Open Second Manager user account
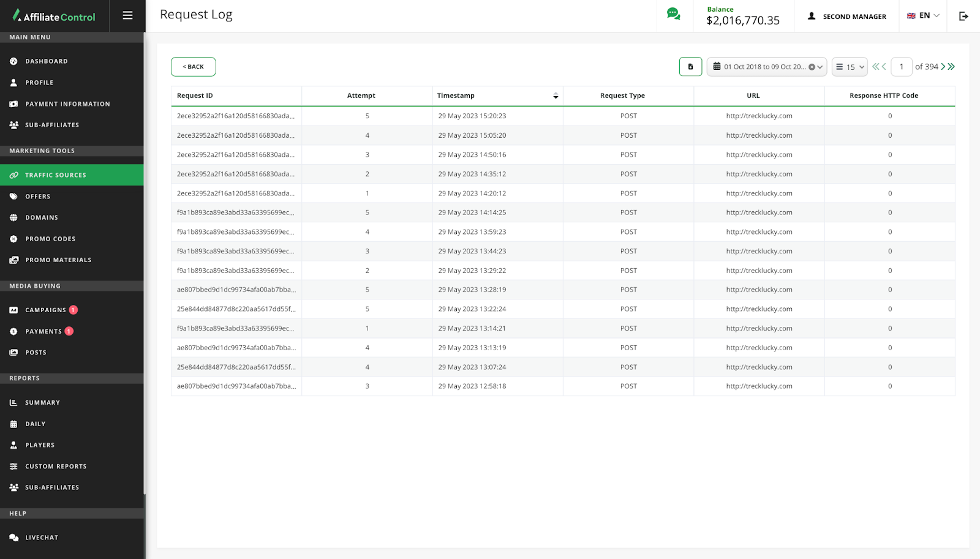 [x=847, y=17]
